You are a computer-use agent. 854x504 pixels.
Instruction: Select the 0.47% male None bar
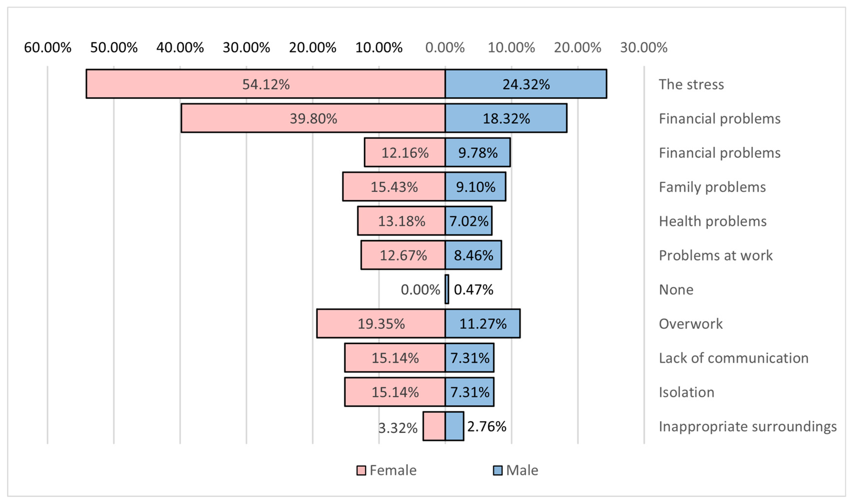(x=447, y=289)
